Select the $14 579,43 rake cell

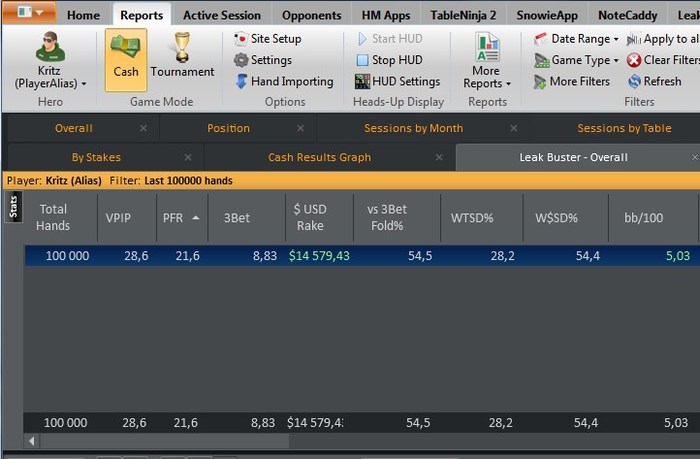tap(319, 256)
